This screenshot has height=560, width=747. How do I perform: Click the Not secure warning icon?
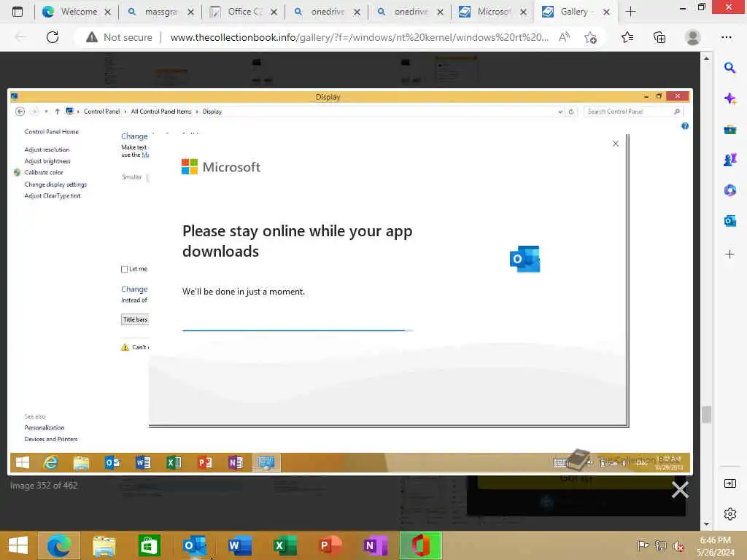tap(91, 37)
